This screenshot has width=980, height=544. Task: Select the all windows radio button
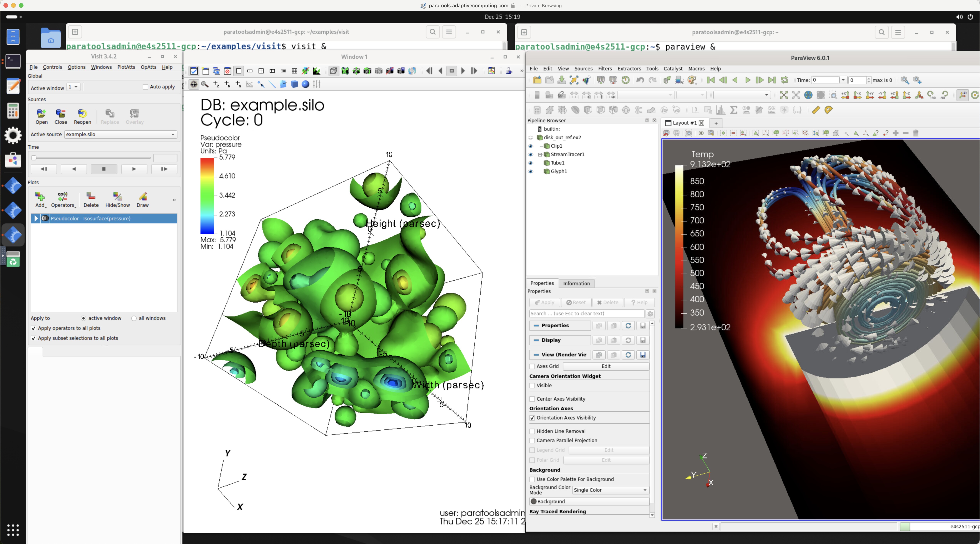134,318
